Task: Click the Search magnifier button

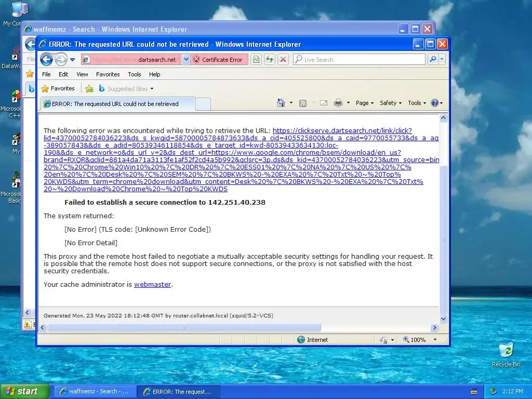Action: point(433,59)
